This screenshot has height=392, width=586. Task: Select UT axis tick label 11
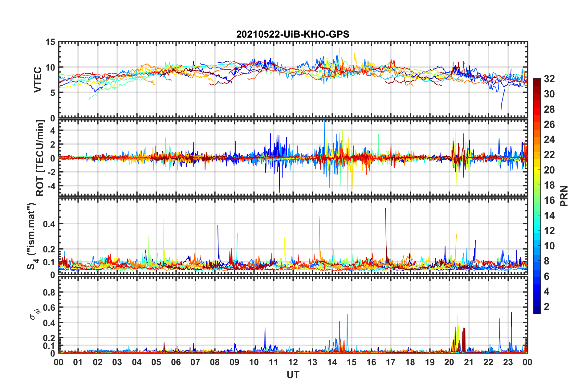(x=274, y=362)
